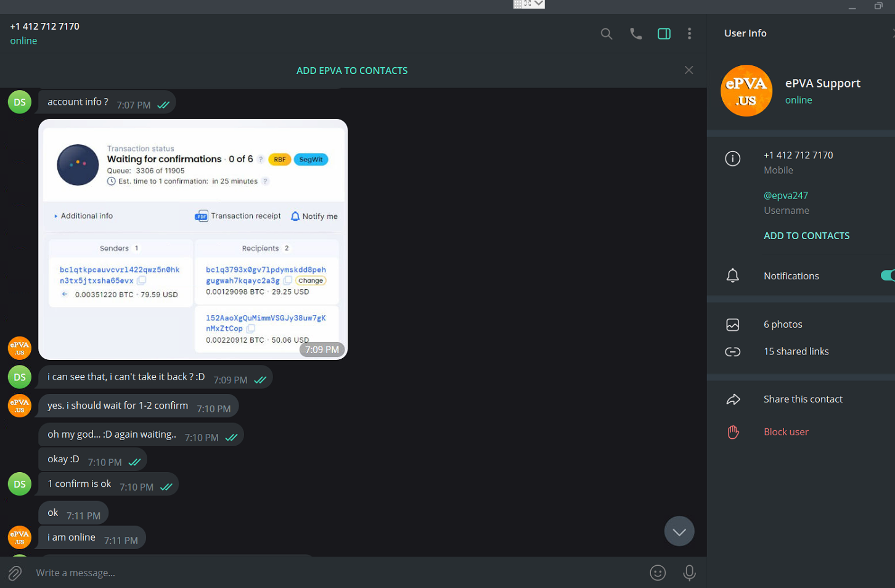
Task: Click the ePVA Support name in User Info
Action: point(822,83)
